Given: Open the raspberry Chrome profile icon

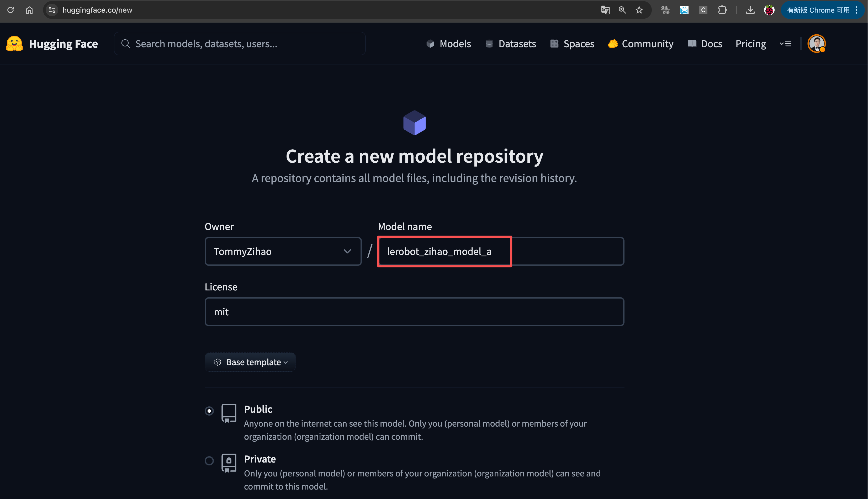Looking at the screenshot, I should tap(769, 10).
